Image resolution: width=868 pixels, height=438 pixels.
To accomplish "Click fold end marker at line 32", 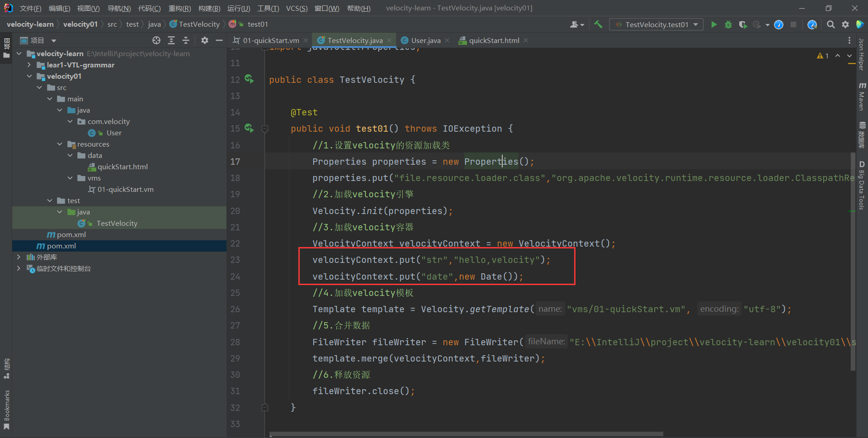I will point(265,407).
